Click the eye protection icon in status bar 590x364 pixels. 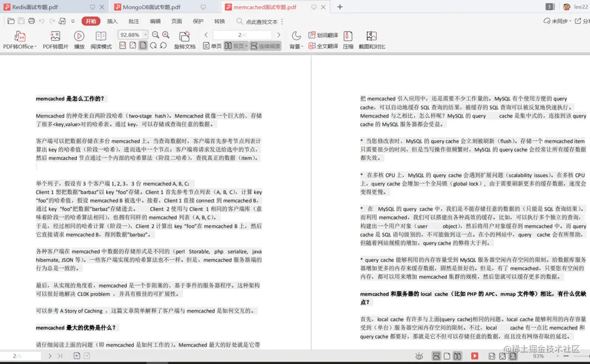(419, 356)
